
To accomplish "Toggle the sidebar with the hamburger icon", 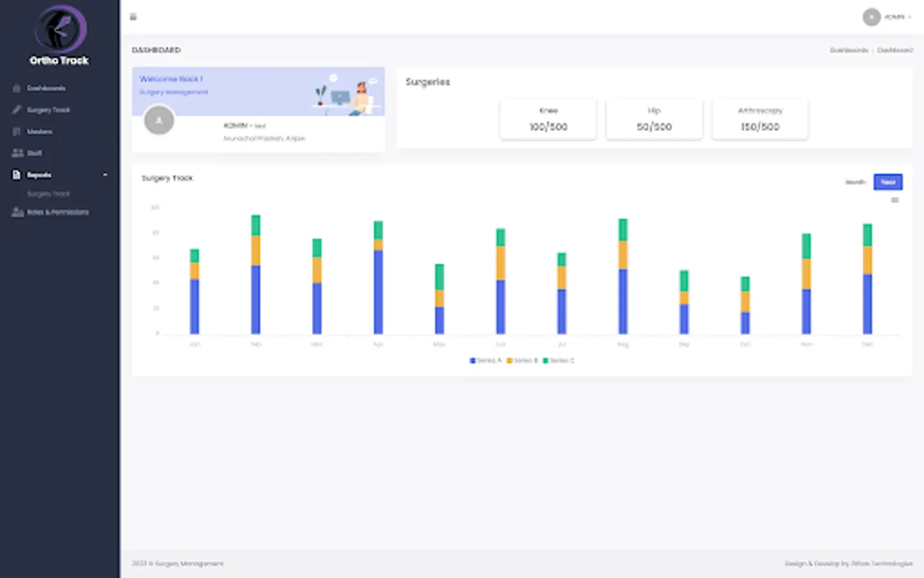I will click(x=133, y=17).
